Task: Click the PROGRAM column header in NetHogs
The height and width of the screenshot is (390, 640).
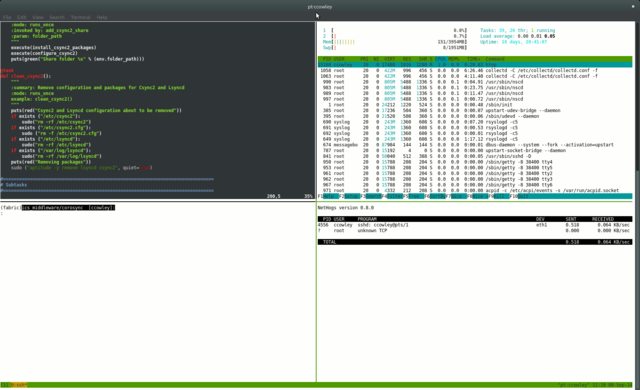Action: coord(367,219)
